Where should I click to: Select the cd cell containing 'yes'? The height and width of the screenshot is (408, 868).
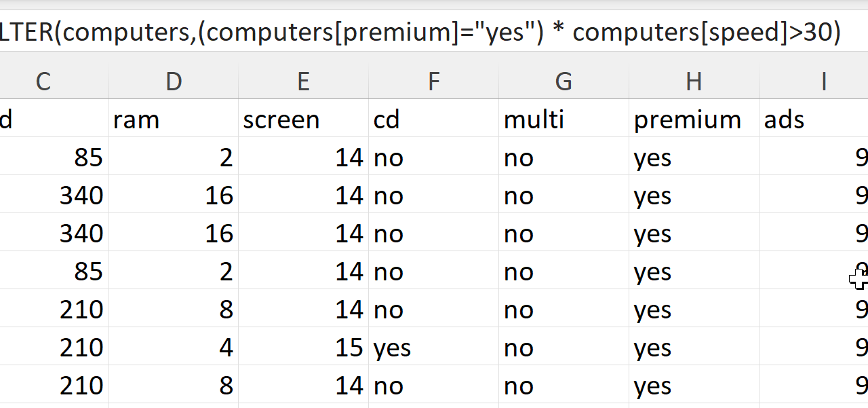point(433,348)
